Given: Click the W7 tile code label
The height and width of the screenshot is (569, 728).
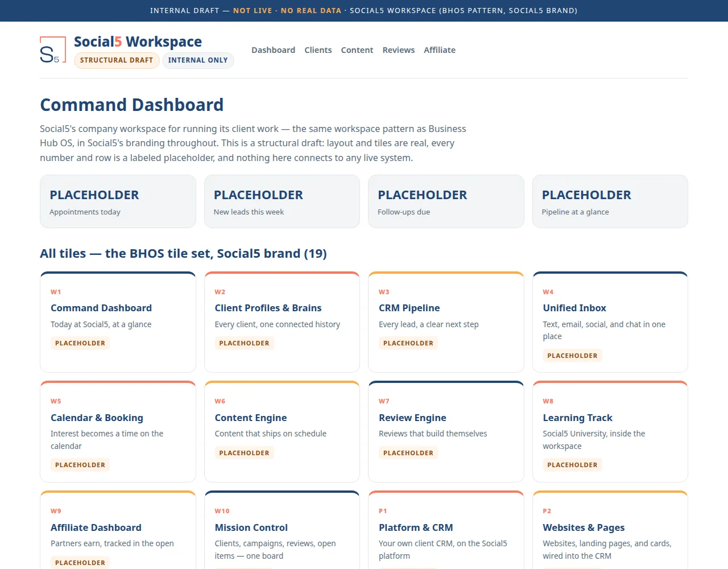Looking at the screenshot, I should click(x=384, y=401).
